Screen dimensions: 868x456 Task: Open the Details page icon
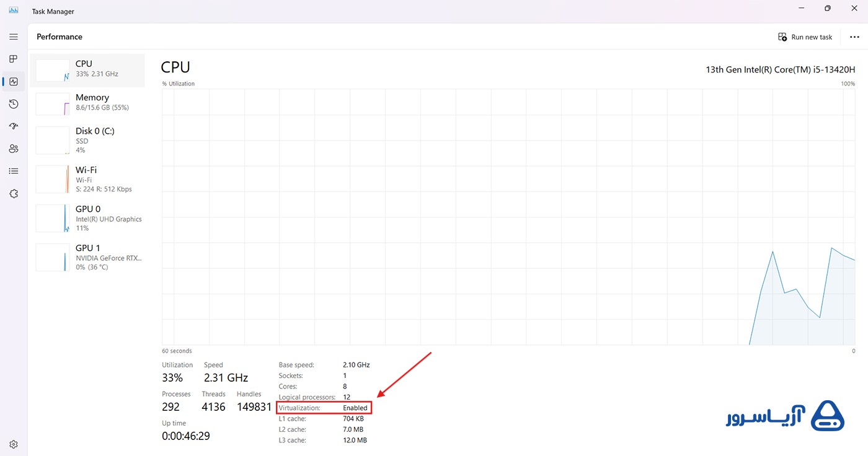click(x=14, y=171)
